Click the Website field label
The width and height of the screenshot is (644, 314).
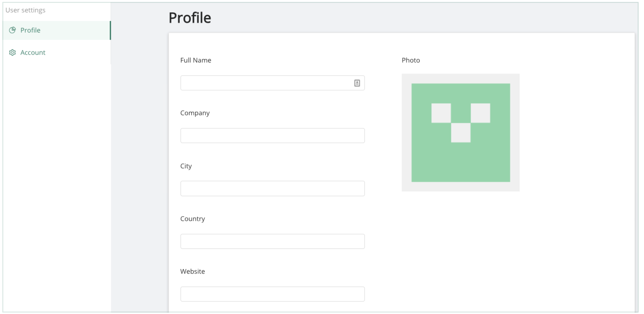tap(192, 271)
